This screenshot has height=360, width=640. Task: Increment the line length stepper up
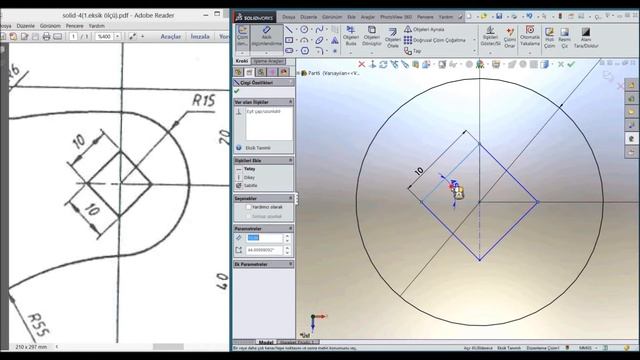287,236
